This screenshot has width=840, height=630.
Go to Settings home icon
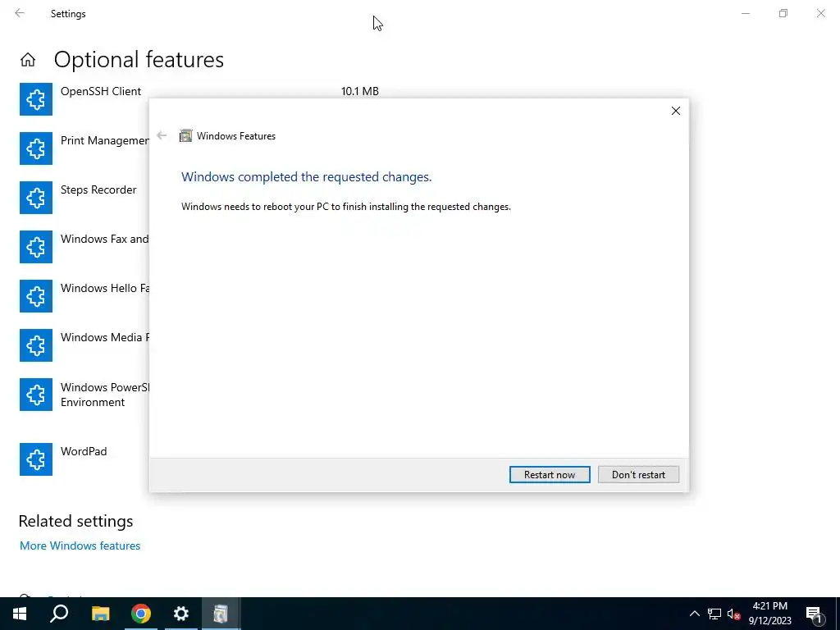point(28,59)
